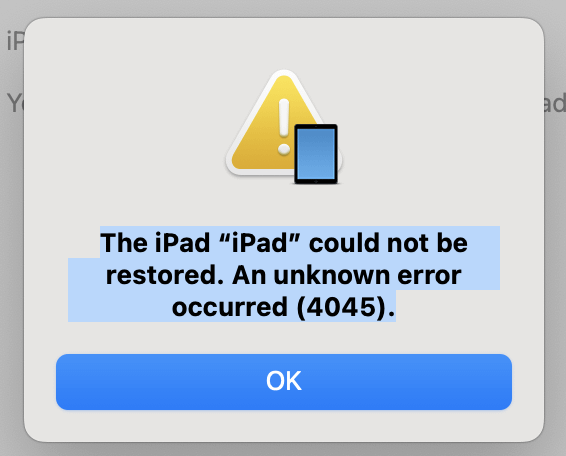
Task: Click the partially hidden "iP" text behind dialog
Action: point(15,41)
